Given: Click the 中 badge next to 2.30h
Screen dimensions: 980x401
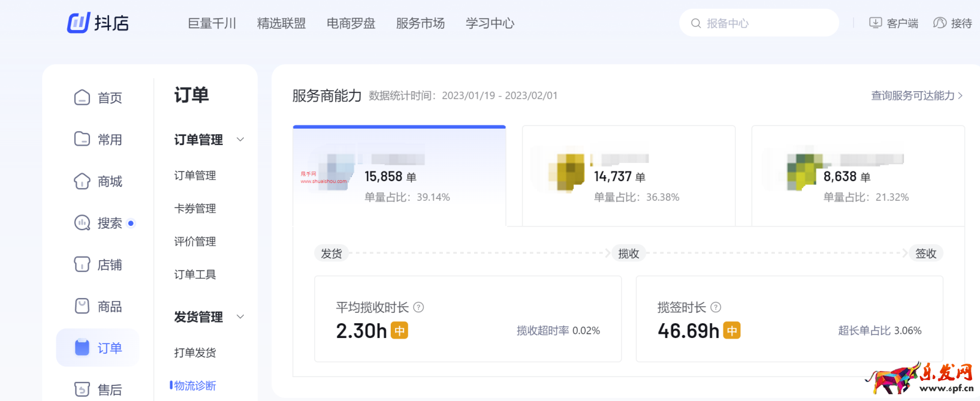Looking at the screenshot, I should (x=399, y=331).
